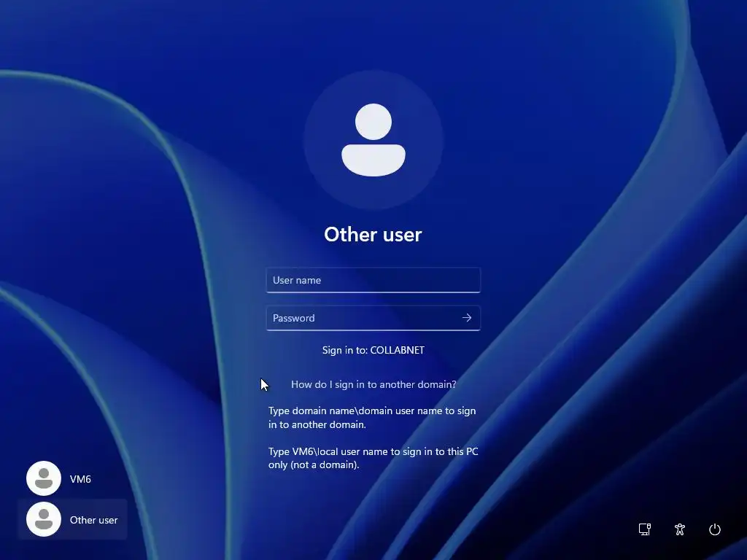Submit password with the arrow button
Image resolution: width=747 pixels, height=560 pixels.
point(467,318)
